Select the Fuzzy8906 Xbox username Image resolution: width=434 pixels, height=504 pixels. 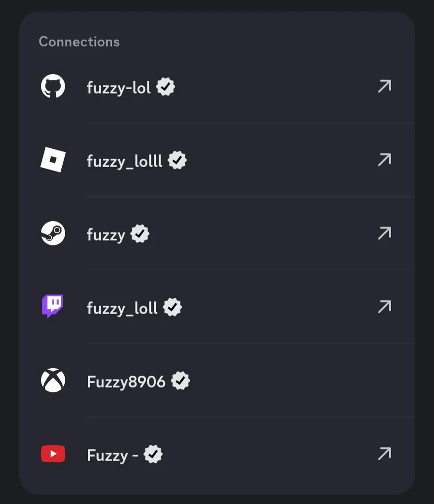point(126,382)
